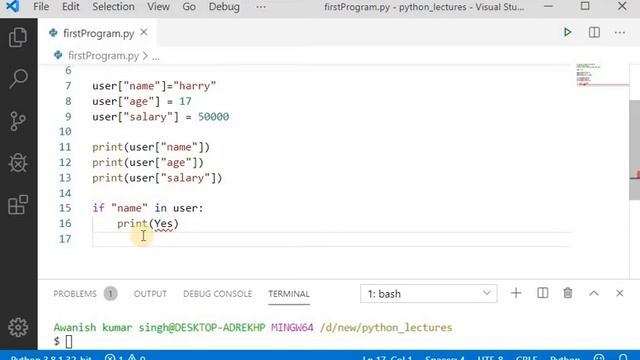Image resolution: width=640 pixels, height=360 pixels.
Task: Click the line number 11 in the gutter
Action: (65, 147)
